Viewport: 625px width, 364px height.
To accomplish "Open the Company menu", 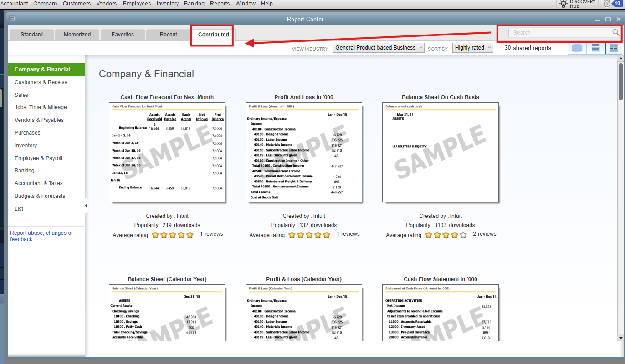I will 45,4.
